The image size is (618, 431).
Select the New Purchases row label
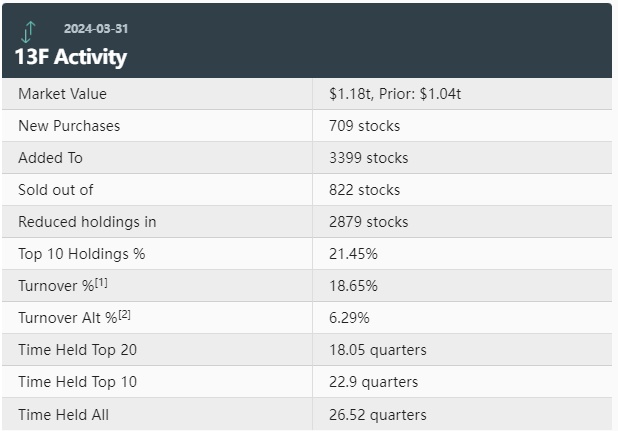[69, 126]
